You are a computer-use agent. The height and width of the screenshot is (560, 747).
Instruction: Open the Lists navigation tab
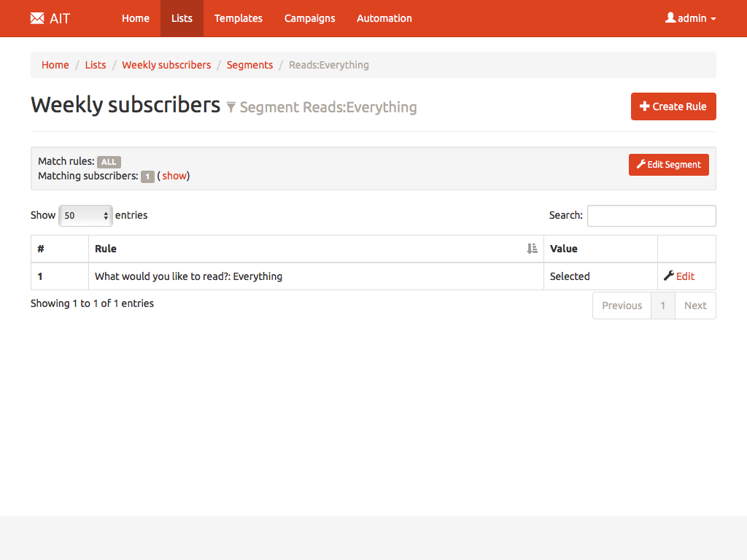tap(182, 18)
